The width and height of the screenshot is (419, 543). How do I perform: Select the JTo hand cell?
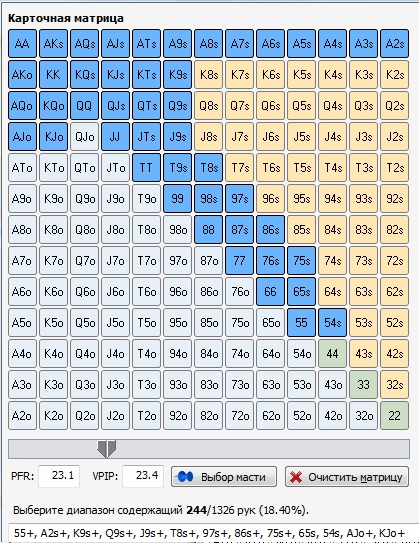(115, 168)
